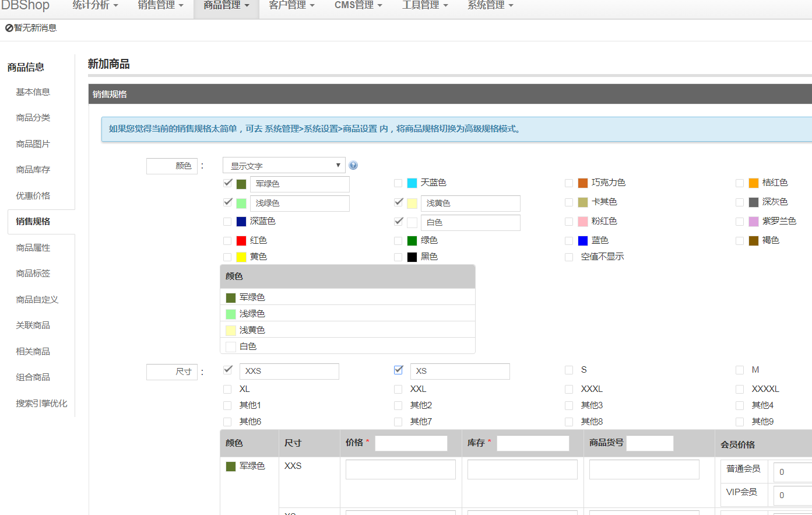
Task: Uncheck the 军绿色 army green checkbox
Action: pyautogui.click(x=228, y=183)
